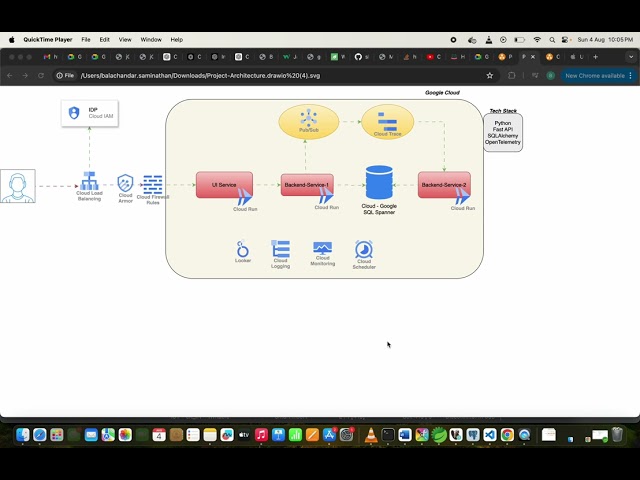This screenshot has width=640, height=480.
Task: Select the Backend-Service-1 box
Action: pos(307,185)
